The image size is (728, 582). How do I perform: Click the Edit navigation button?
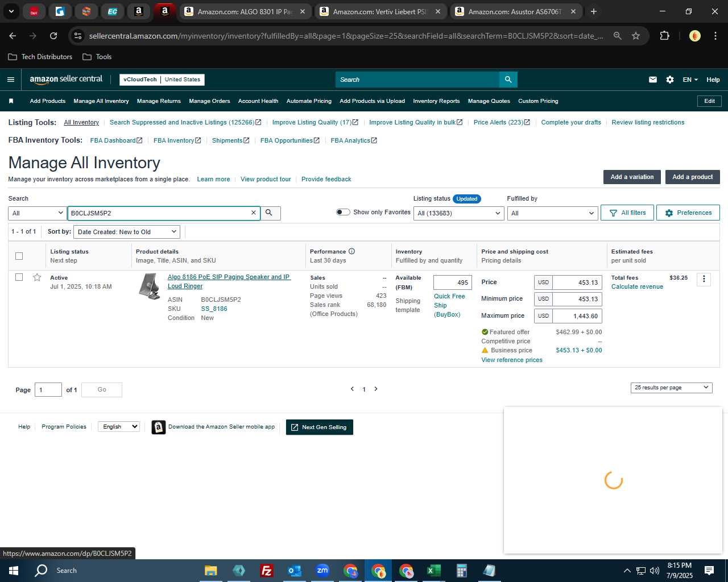(710, 101)
